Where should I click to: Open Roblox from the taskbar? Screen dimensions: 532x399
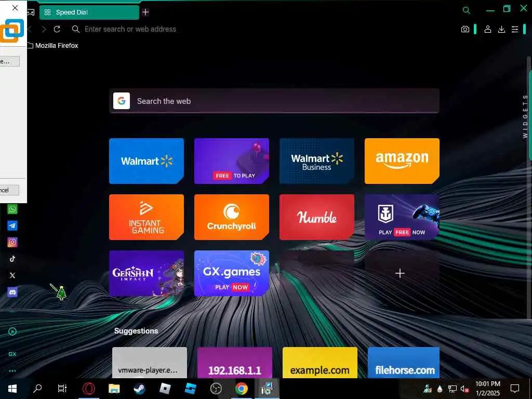click(x=165, y=389)
